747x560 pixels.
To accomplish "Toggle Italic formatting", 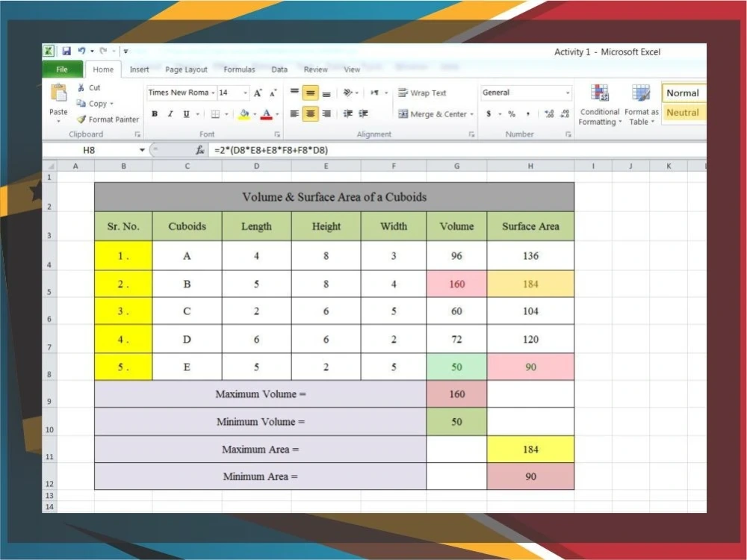I will click(170, 113).
